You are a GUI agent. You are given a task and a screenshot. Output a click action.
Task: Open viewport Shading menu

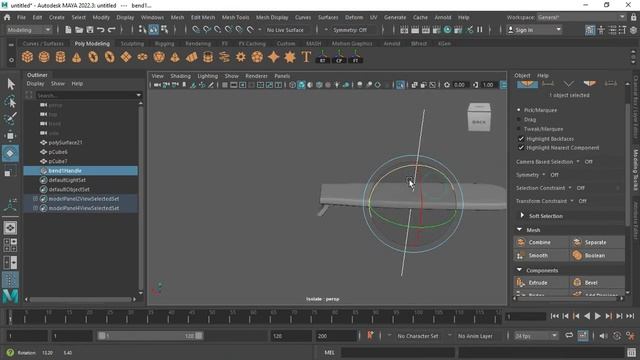pyautogui.click(x=180, y=76)
